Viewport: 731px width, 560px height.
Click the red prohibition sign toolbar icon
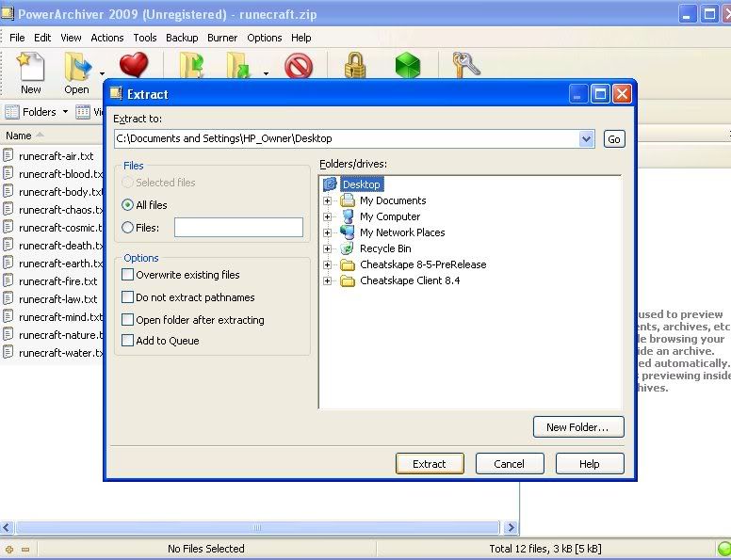click(x=299, y=67)
